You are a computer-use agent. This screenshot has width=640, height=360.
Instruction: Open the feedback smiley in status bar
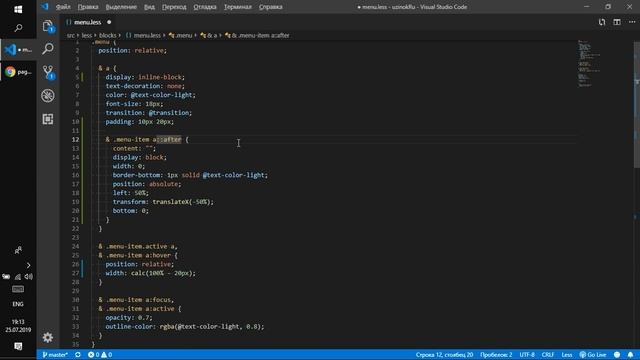click(617, 355)
